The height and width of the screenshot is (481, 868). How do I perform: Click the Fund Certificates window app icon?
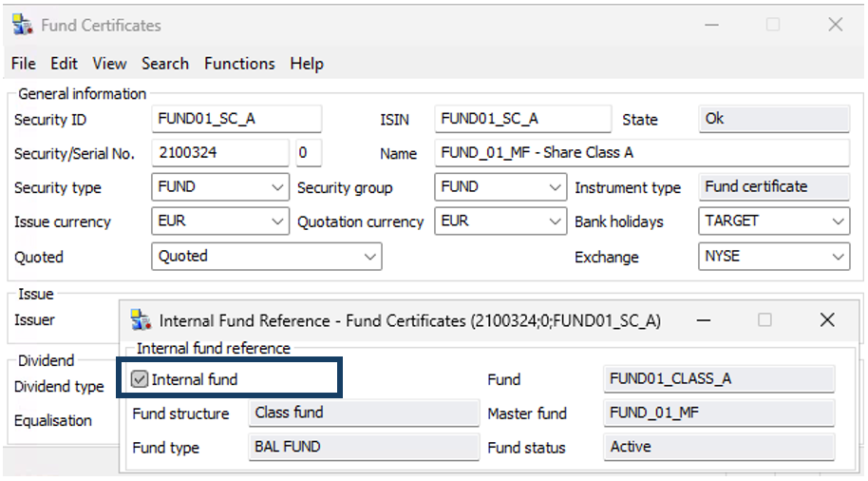[23, 25]
